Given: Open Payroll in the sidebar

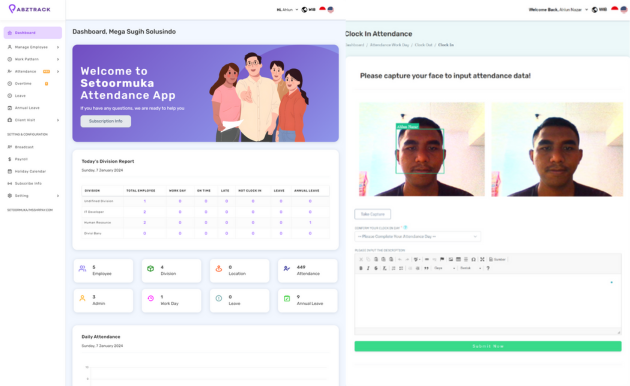Looking at the screenshot, I should coord(21,159).
